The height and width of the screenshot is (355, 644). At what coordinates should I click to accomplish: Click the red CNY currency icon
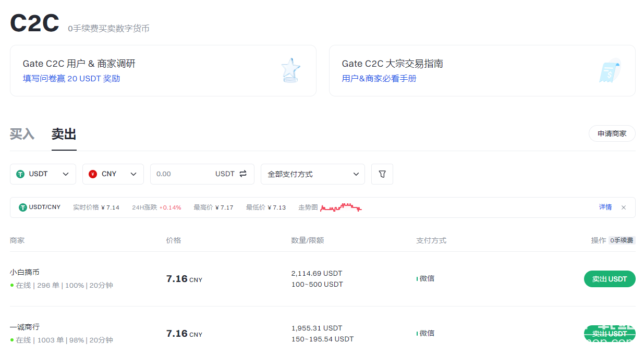(93, 174)
